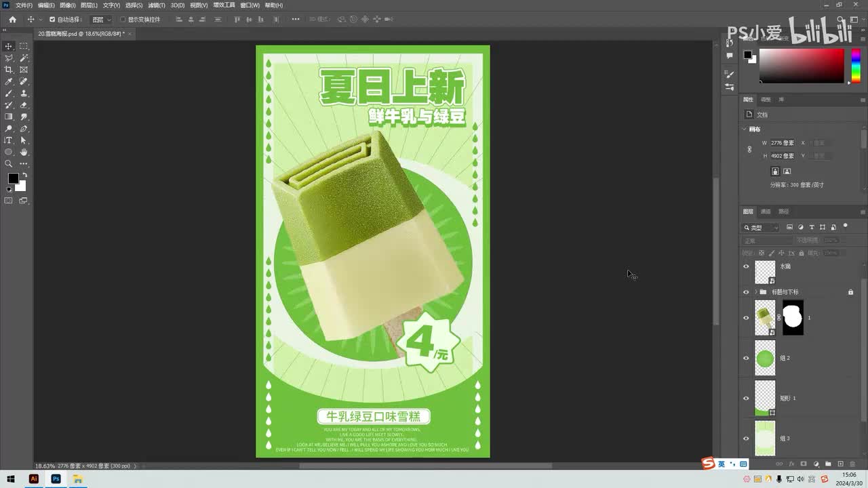Viewport: 868px width, 488px height.
Task: Select the Vertical Type tool
Action: (x=9, y=140)
